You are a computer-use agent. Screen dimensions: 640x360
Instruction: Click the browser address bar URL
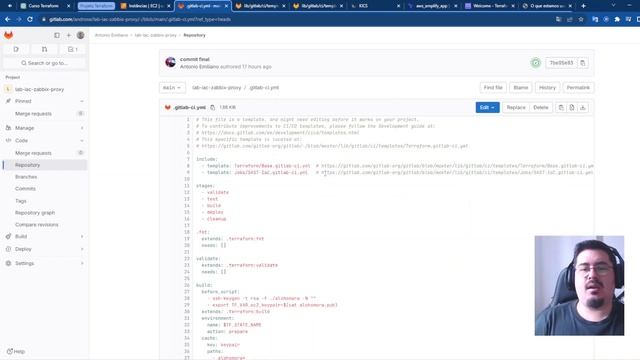[x=140, y=19]
